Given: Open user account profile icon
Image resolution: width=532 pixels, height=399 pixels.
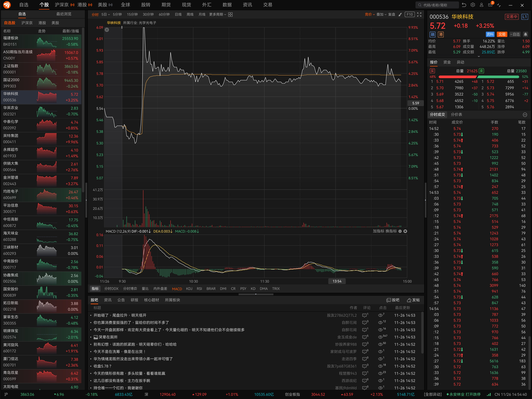Looking at the screenshot, I should pyautogui.click(x=481, y=5).
